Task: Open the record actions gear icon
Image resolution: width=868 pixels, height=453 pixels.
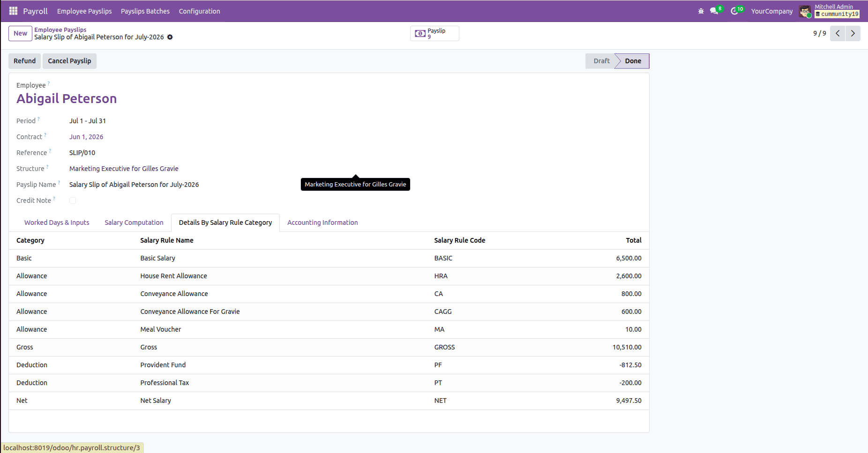Action: coord(170,37)
